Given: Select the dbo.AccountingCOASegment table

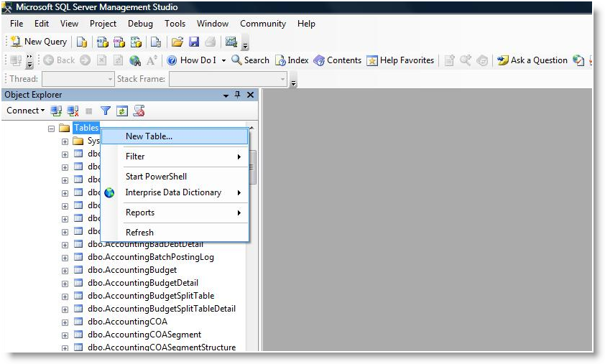Looking at the screenshot, I should (x=144, y=335).
